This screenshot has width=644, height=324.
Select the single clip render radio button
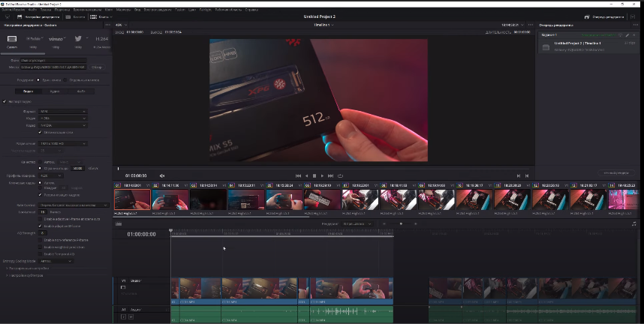[x=38, y=80]
